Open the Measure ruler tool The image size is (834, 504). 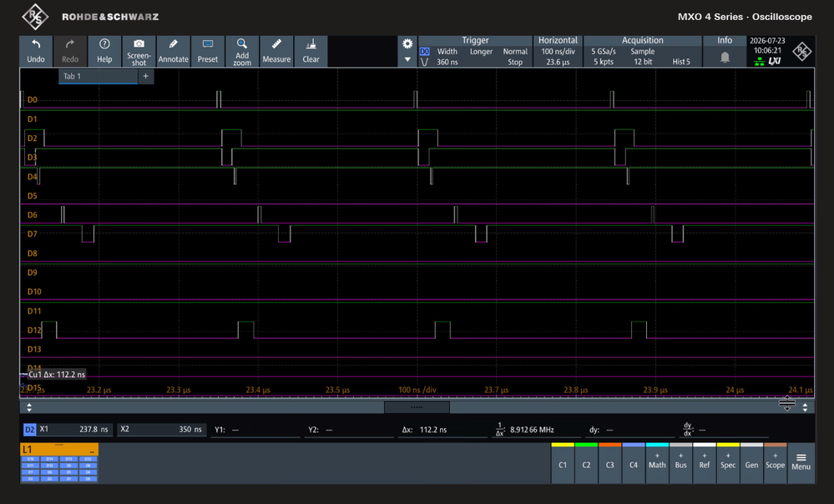click(x=276, y=51)
